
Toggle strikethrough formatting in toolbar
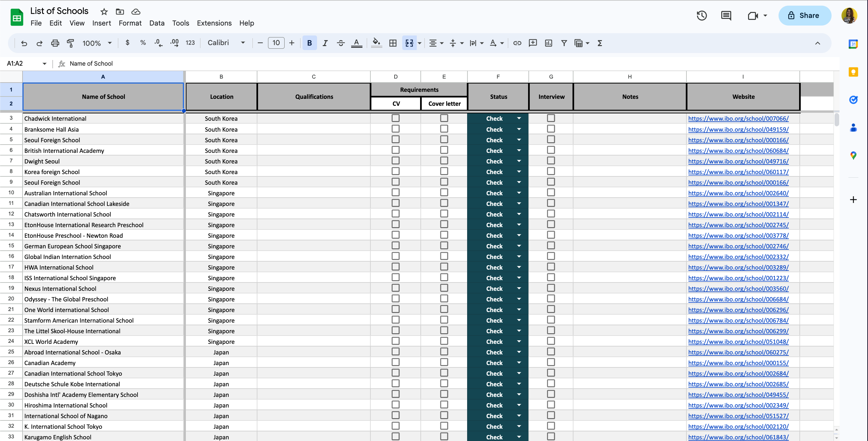[341, 43]
